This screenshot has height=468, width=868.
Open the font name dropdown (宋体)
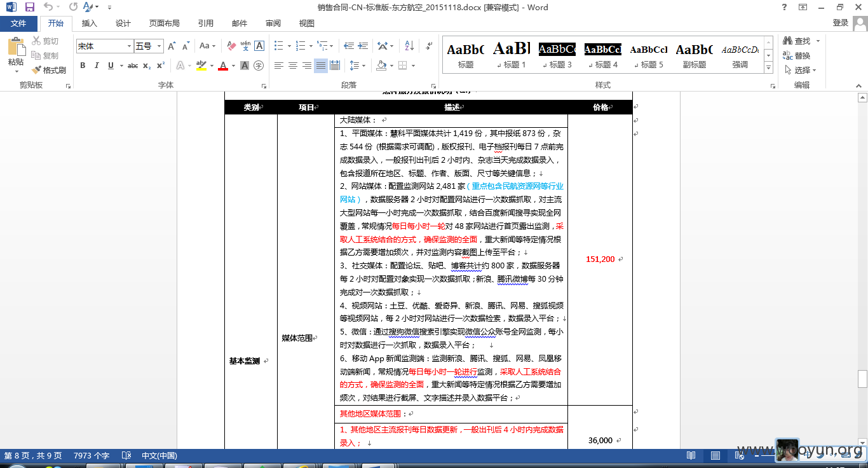[x=130, y=46]
